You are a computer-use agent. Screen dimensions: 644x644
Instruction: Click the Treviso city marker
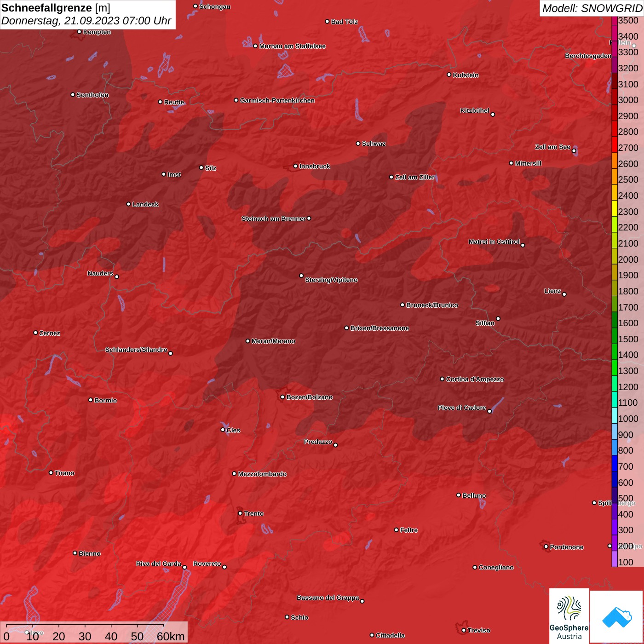click(464, 630)
